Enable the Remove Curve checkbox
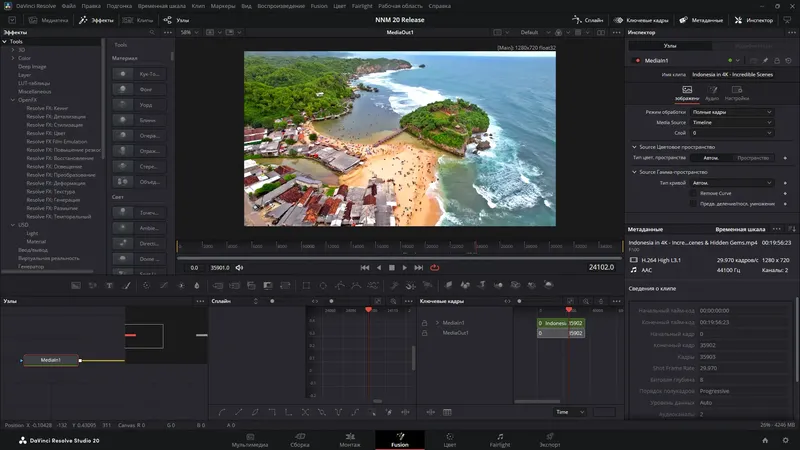 pyautogui.click(x=694, y=193)
